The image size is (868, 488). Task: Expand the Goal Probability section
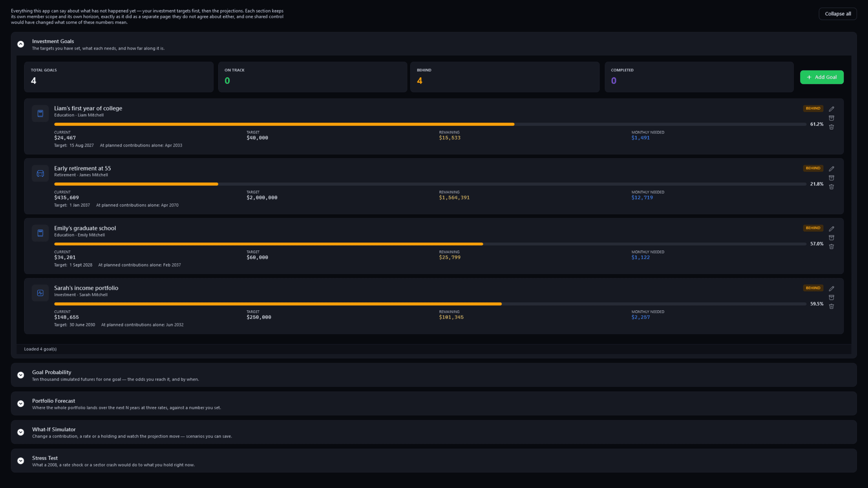[x=21, y=375]
